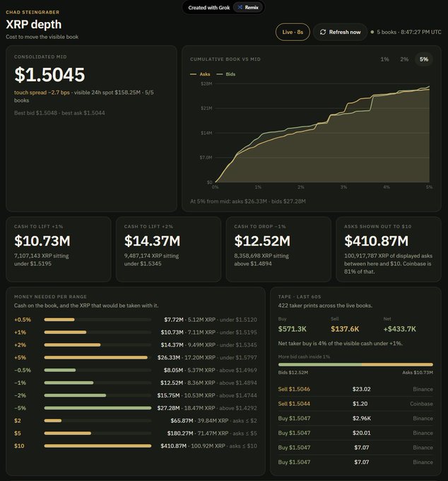
Task: Click the Cash to lift +1% value $10.73M
Action: click(x=42, y=240)
